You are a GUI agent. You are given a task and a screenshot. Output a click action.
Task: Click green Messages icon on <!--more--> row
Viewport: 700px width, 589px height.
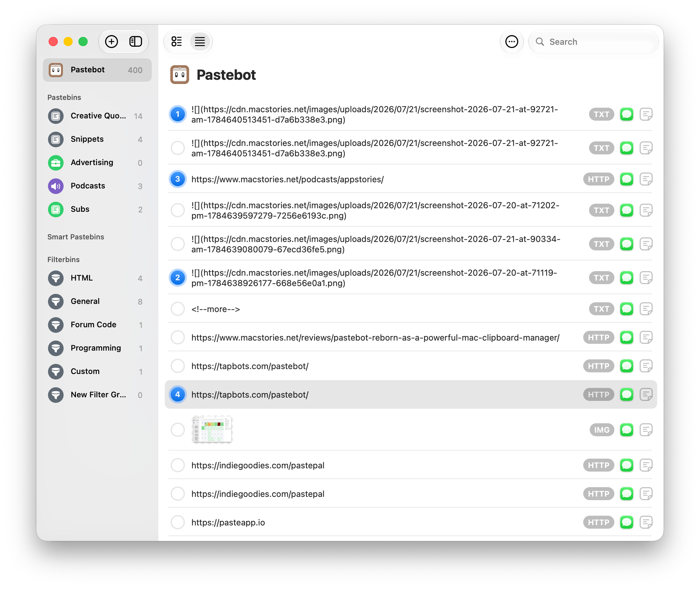[x=626, y=309]
